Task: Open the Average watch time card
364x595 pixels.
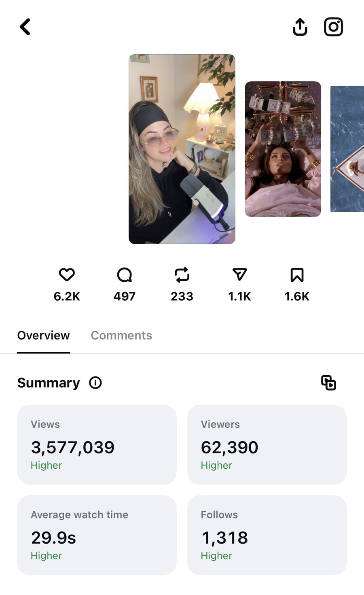Action: click(97, 535)
